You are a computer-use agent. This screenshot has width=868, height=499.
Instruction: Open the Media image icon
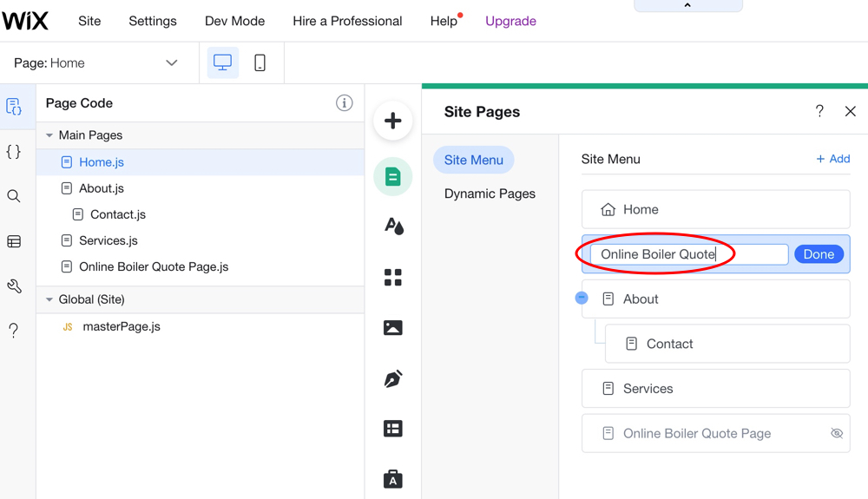tap(393, 327)
